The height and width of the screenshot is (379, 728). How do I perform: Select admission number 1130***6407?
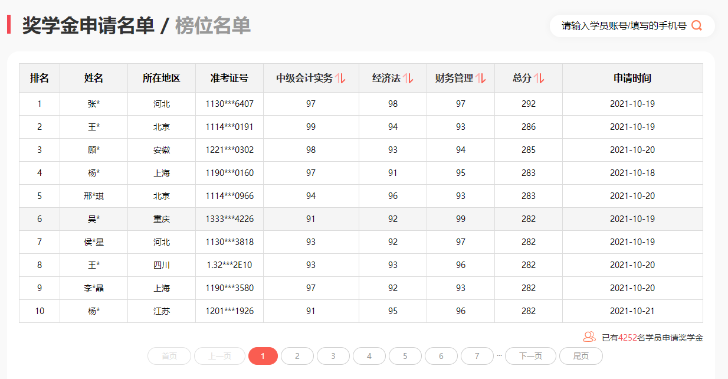pyautogui.click(x=229, y=104)
